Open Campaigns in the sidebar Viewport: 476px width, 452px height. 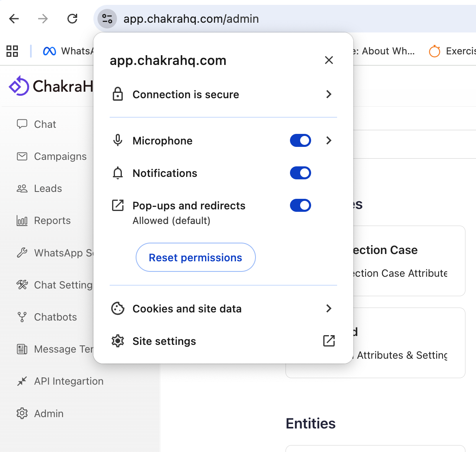(x=60, y=157)
